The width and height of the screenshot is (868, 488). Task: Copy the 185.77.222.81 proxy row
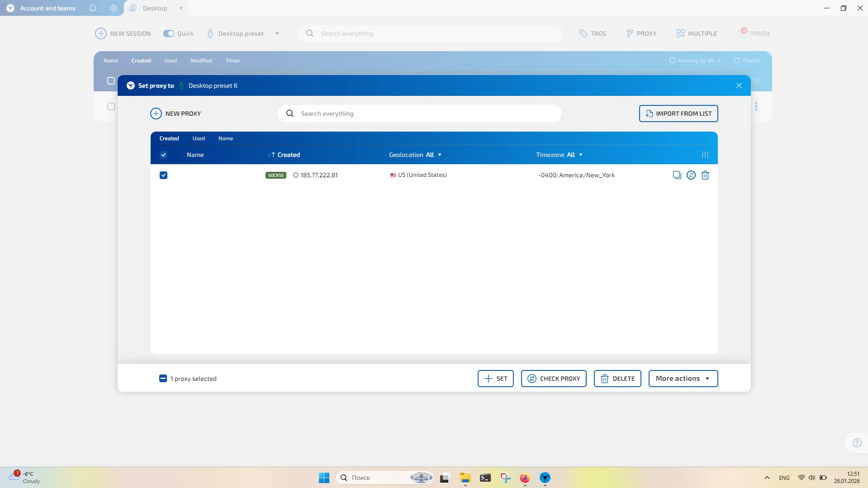[x=677, y=175]
